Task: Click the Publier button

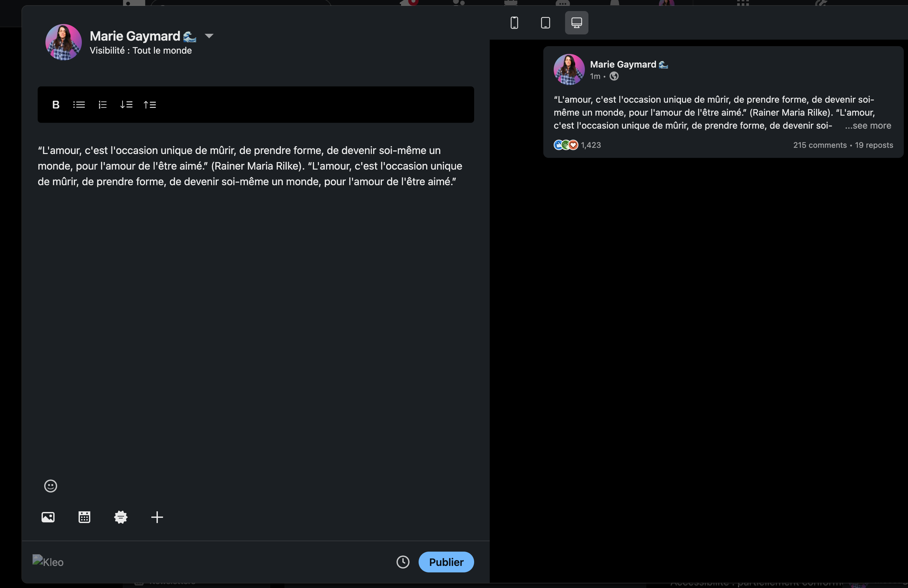Action: click(446, 562)
